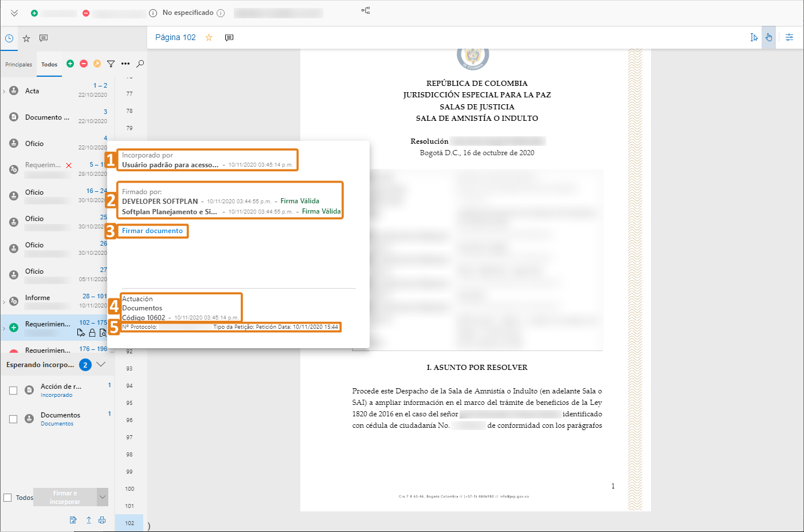Click the green plus icon in the top header
This screenshot has width=804, height=532.
click(x=34, y=13)
